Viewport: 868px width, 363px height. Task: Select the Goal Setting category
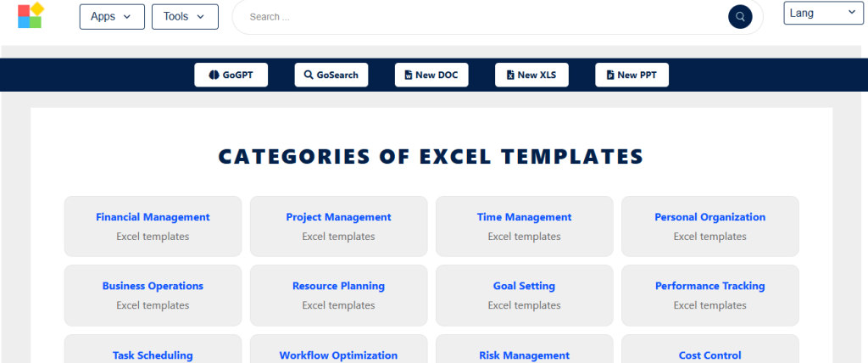click(x=524, y=295)
